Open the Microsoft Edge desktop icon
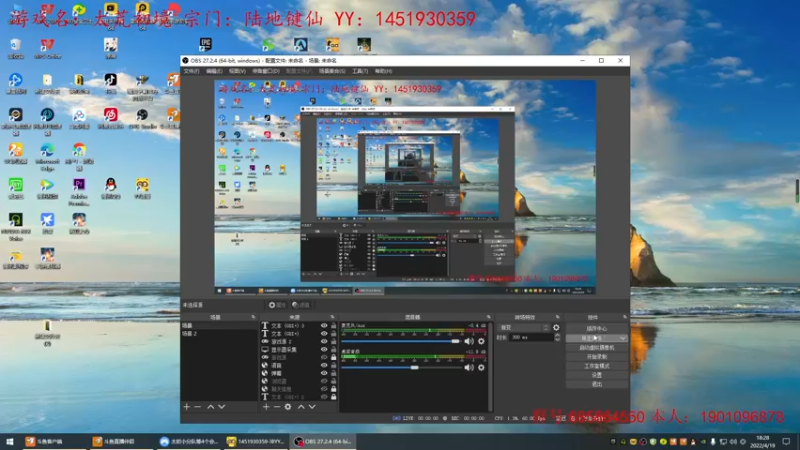The height and width of the screenshot is (450, 800). pos(47,157)
